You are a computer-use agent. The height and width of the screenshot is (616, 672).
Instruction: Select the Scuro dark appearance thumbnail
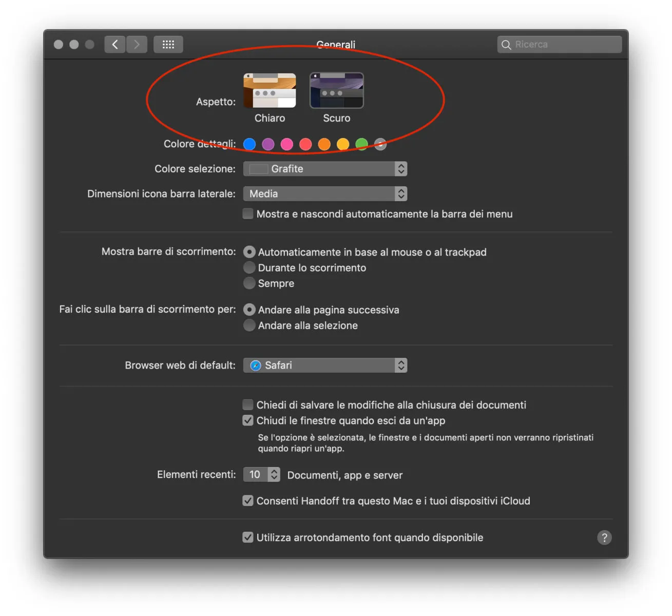pyautogui.click(x=337, y=91)
